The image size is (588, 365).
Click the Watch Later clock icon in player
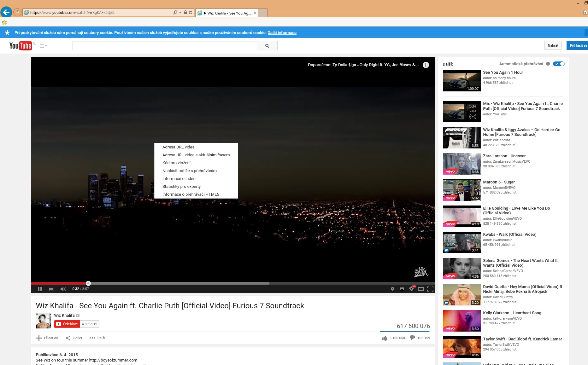click(x=392, y=289)
